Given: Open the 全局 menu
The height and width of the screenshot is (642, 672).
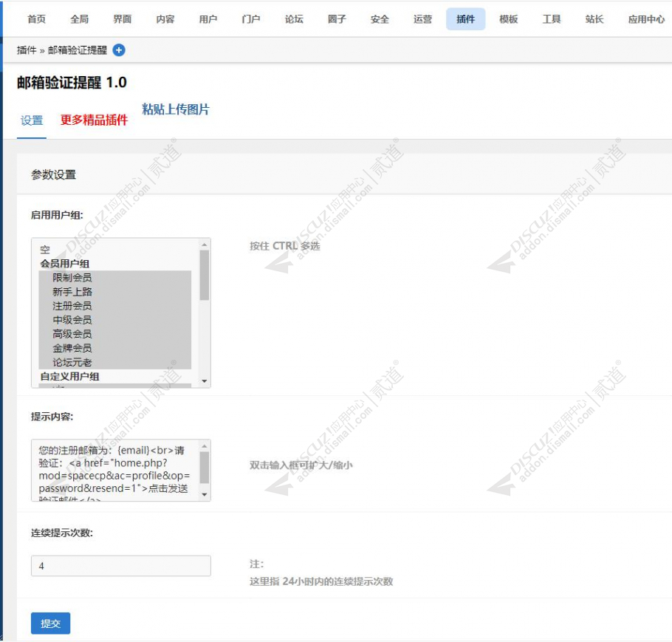Looking at the screenshot, I should tap(79, 19).
